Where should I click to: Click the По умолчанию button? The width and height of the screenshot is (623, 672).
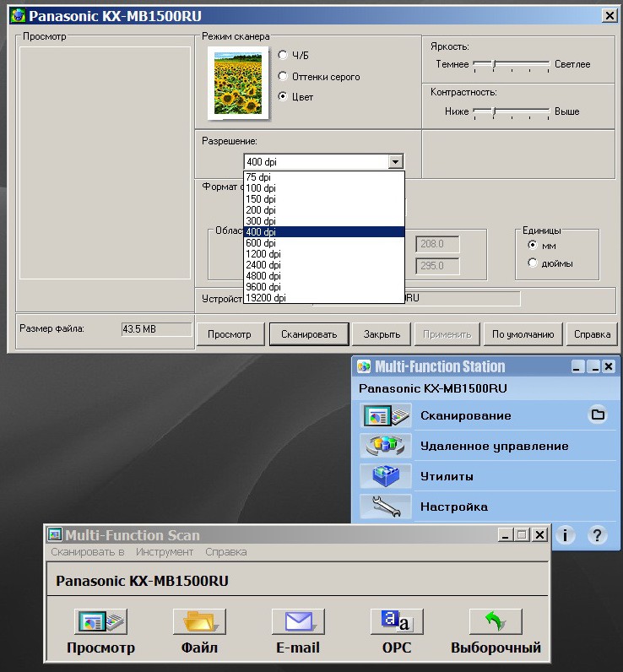pyautogui.click(x=523, y=334)
